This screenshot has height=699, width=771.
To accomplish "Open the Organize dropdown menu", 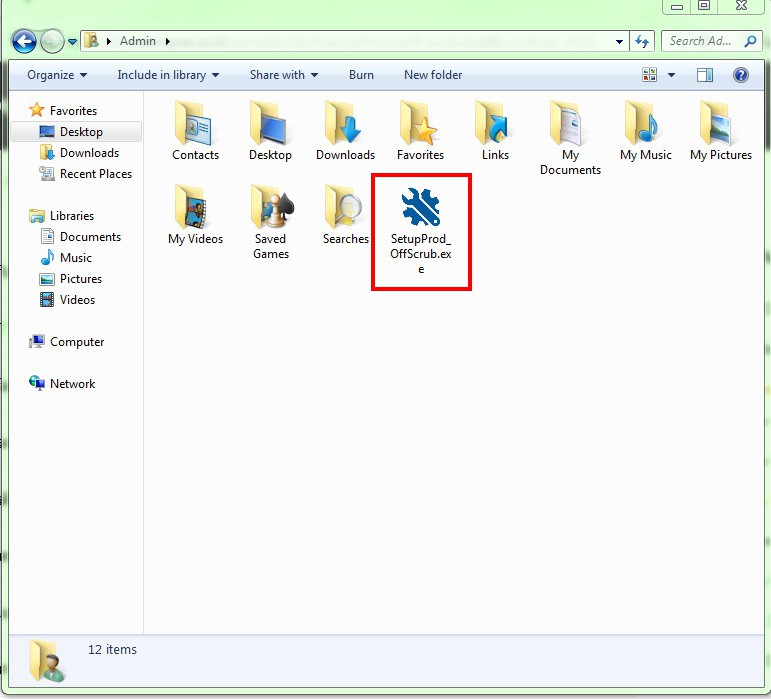I will [57, 75].
